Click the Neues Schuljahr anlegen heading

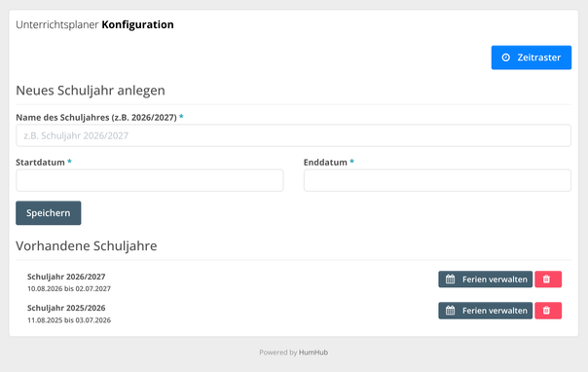(91, 91)
